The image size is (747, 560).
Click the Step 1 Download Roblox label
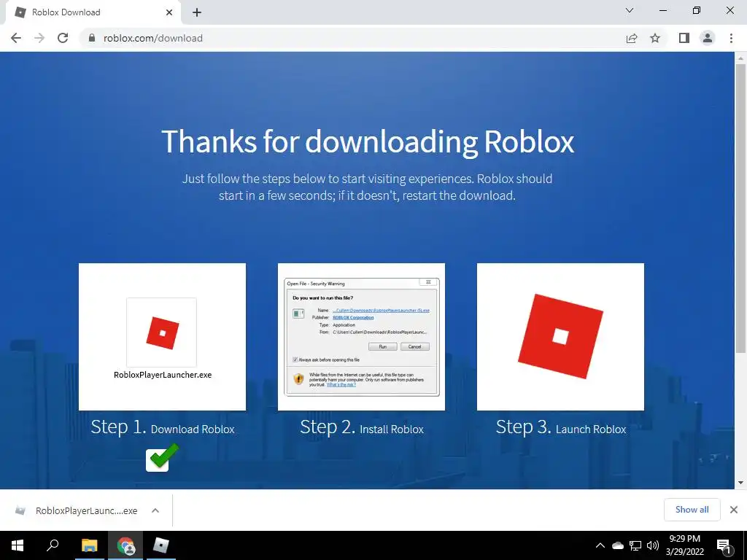point(163,427)
